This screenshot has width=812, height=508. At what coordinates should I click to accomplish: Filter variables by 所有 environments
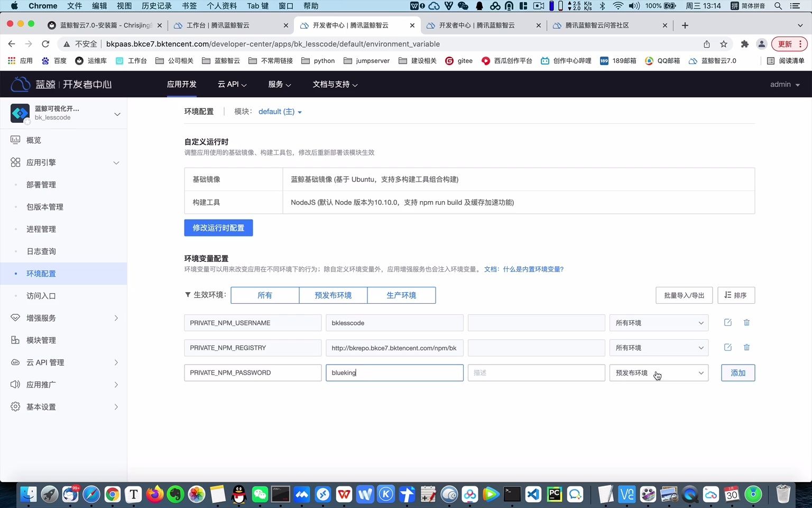click(x=265, y=295)
